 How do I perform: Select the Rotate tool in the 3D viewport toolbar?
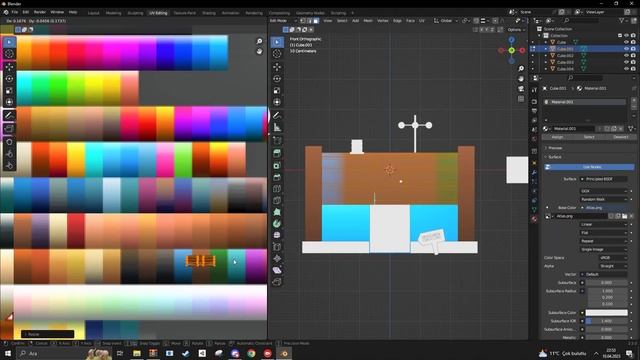(x=277, y=78)
